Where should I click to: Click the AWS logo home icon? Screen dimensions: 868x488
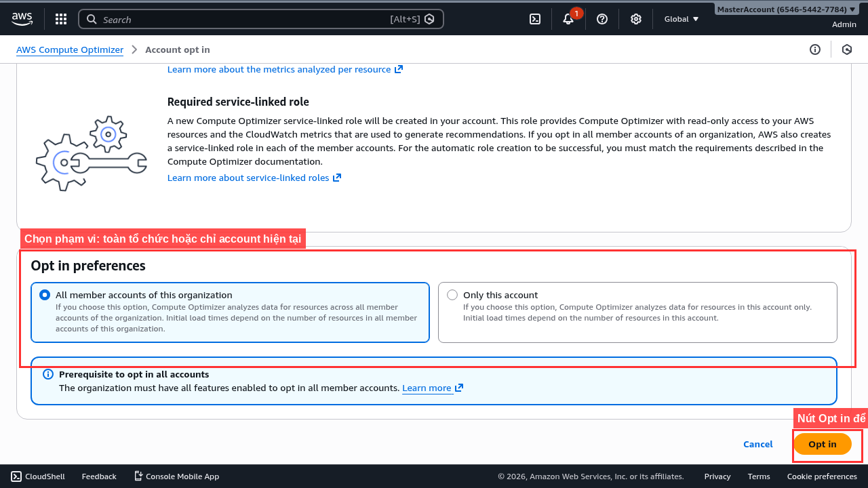tap(22, 19)
